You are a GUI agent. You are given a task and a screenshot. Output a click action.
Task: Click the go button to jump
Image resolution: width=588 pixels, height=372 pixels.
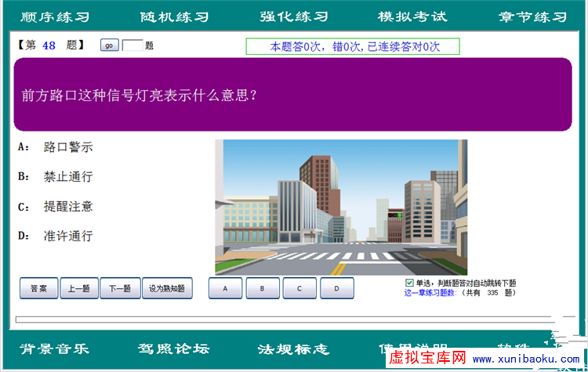109,45
